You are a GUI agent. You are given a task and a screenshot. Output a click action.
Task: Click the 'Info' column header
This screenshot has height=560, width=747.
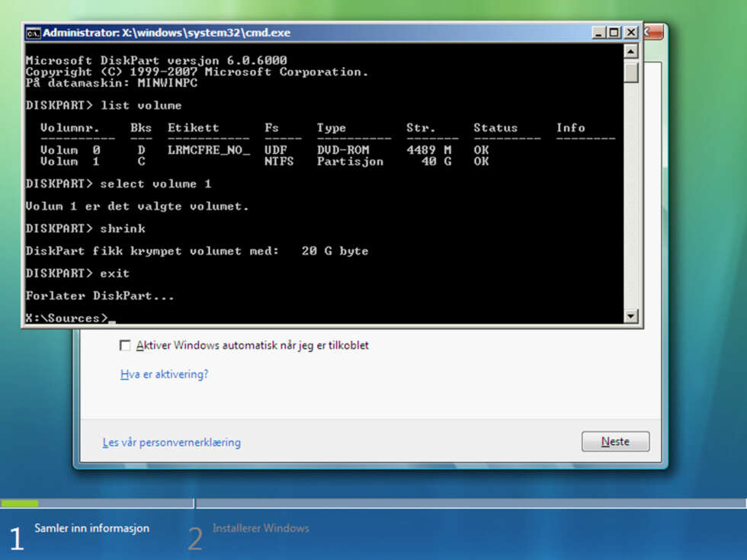[x=571, y=128]
